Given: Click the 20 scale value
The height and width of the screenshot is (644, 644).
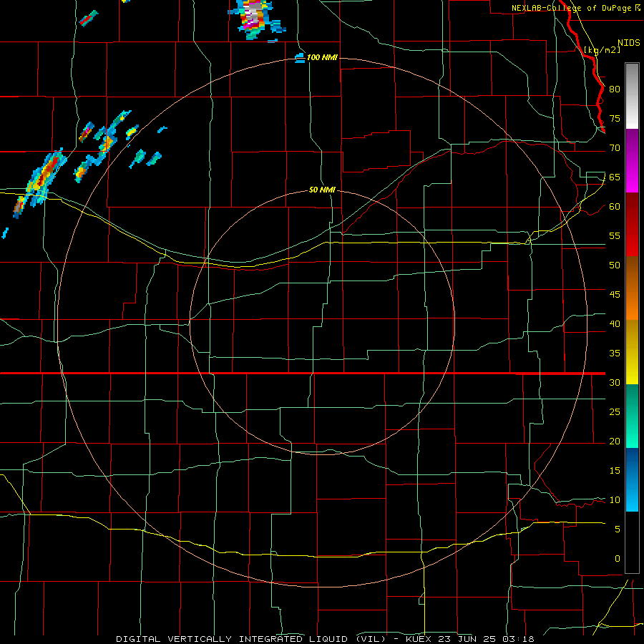Looking at the screenshot, I should (x=615, y=441).
